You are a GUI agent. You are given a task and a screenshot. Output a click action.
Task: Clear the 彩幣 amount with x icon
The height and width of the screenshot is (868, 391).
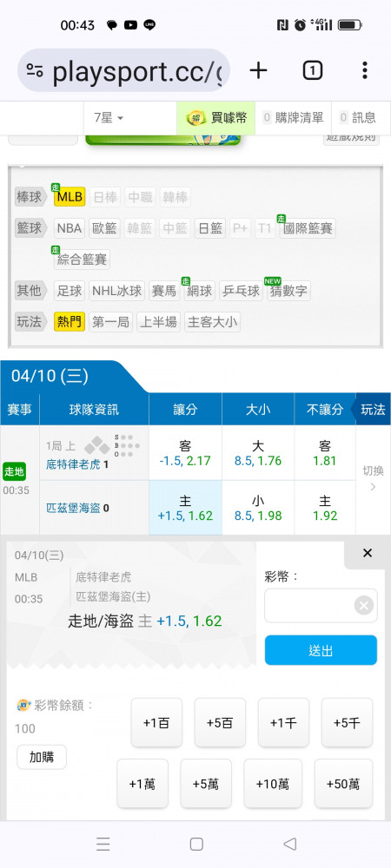coord(363,606)
